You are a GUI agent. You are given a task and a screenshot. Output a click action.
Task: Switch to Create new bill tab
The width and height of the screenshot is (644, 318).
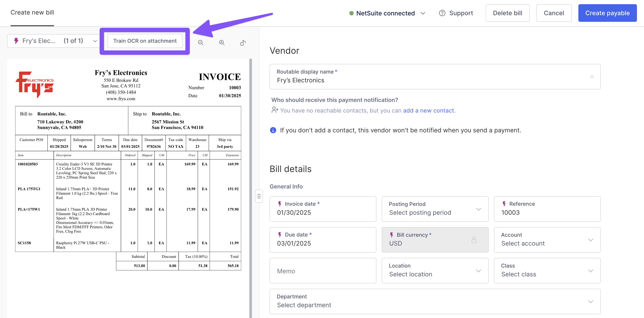pos(32,13)
